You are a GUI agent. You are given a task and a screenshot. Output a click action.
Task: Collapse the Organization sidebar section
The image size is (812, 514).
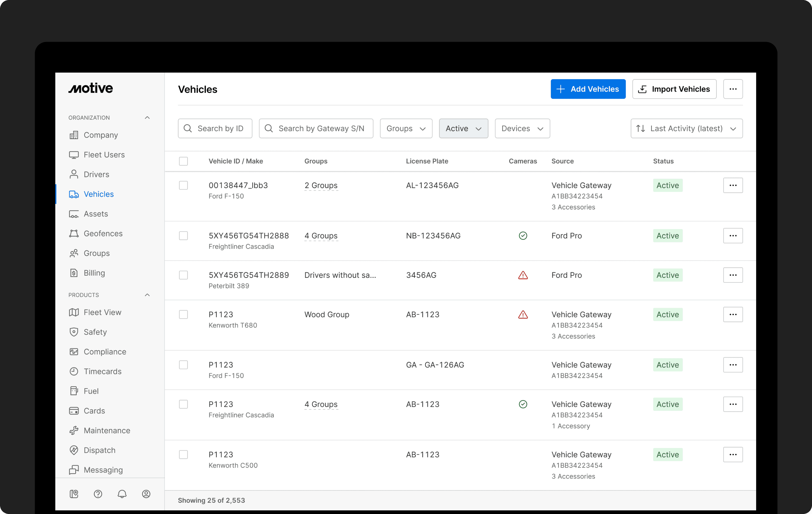pos(147,118)
